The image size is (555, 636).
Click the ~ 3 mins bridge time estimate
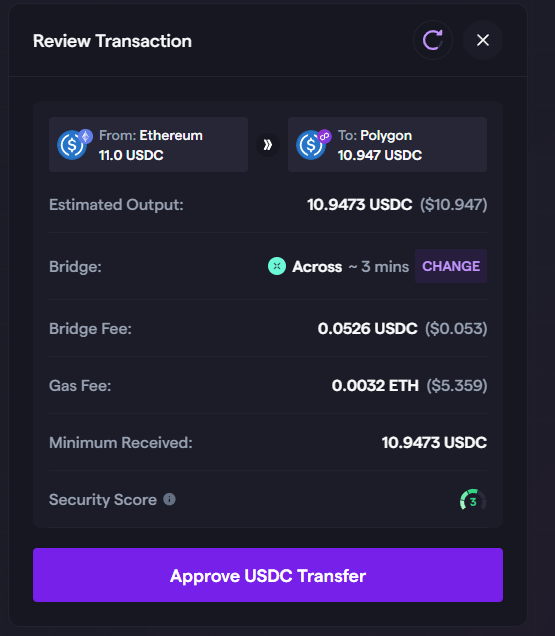click(379, 267)
